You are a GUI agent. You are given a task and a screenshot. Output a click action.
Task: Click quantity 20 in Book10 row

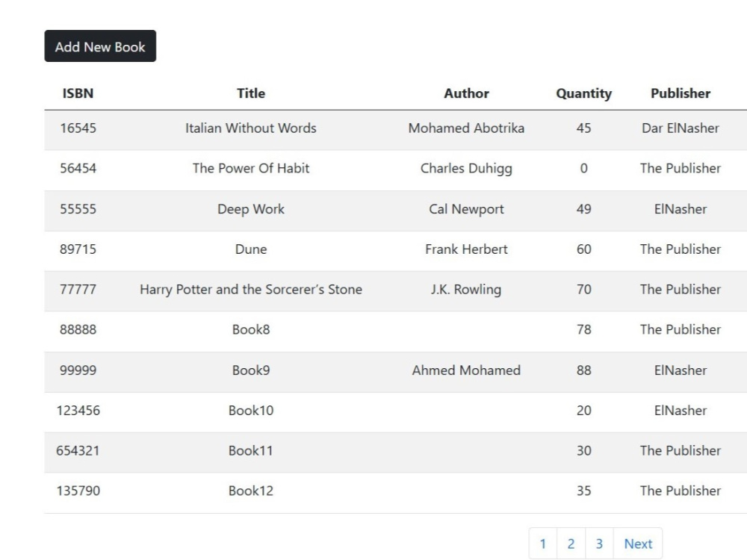pos(583,410)
